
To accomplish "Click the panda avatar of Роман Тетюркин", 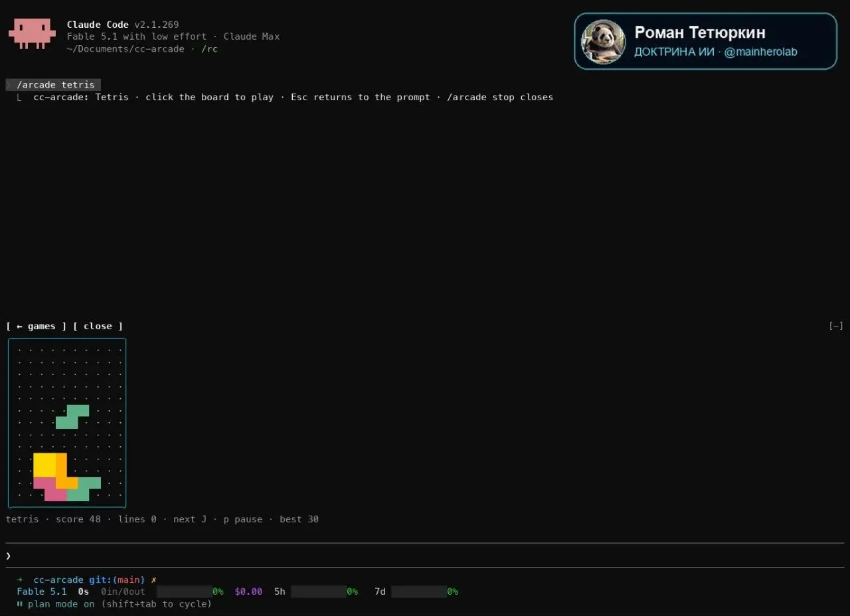I will point(604,41).
